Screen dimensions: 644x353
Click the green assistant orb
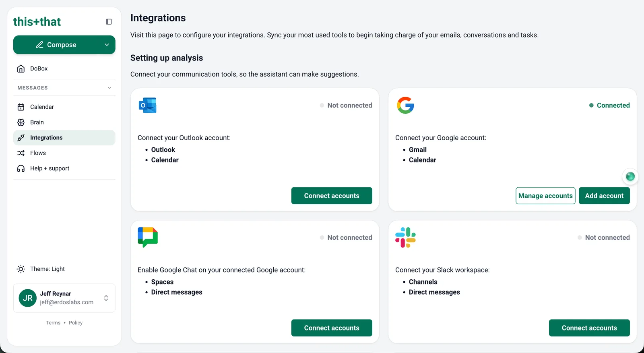(x=630, y=176)
